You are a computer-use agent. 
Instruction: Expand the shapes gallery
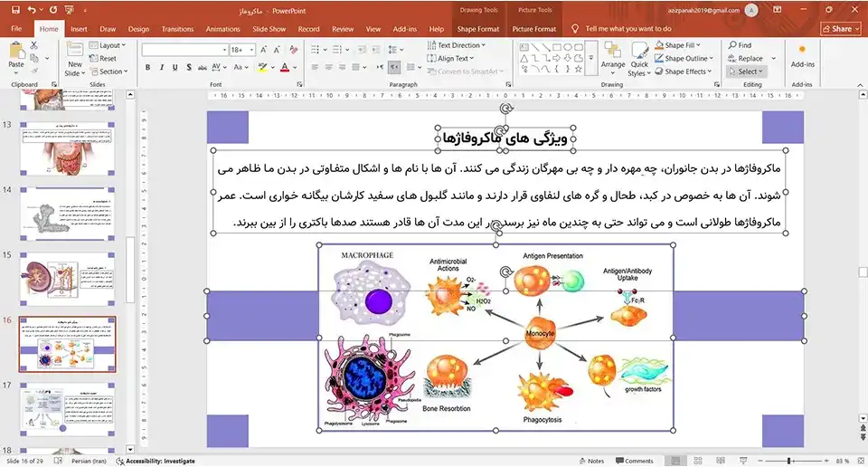pos(591,58)
